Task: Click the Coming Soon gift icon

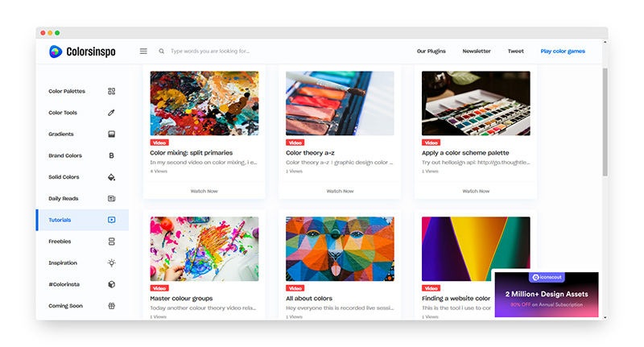Action: pos(111,306)
